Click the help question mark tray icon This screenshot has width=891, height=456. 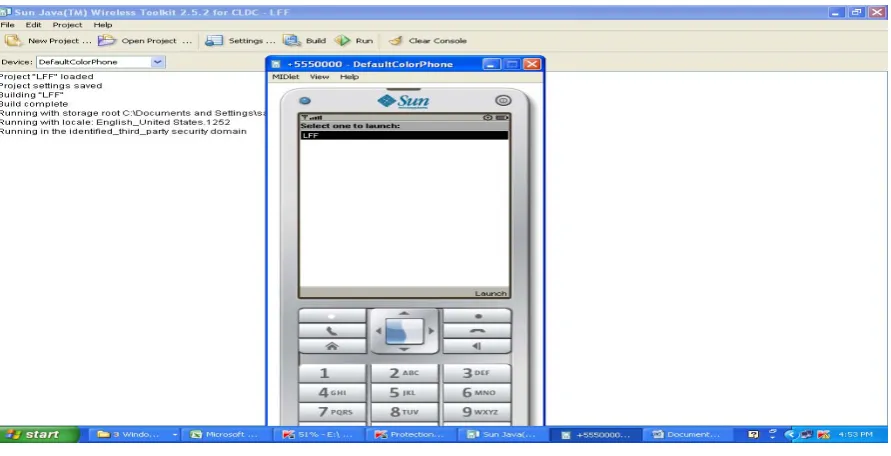[753, 435]
